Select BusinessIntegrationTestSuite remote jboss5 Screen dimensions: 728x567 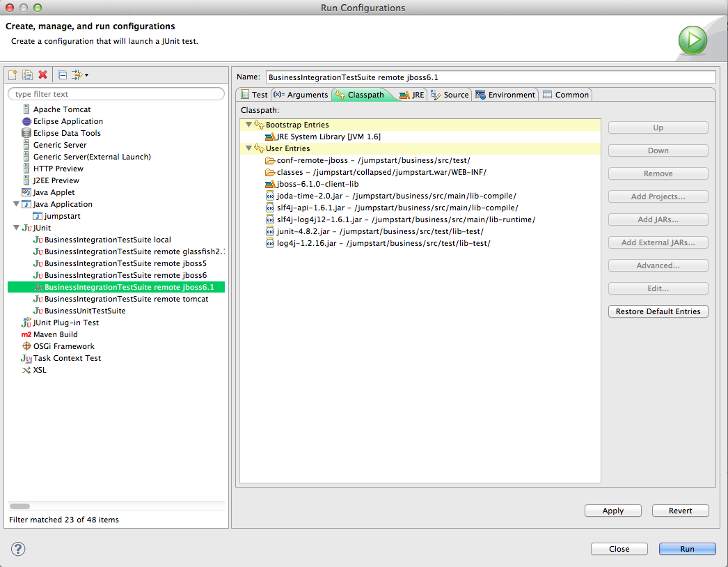[125, 263]
